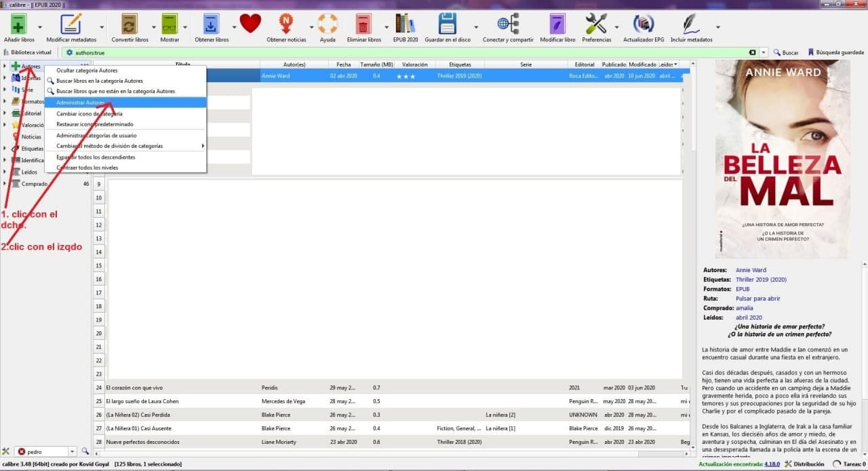Select Administrar categorías de usuario

[125, 136]
